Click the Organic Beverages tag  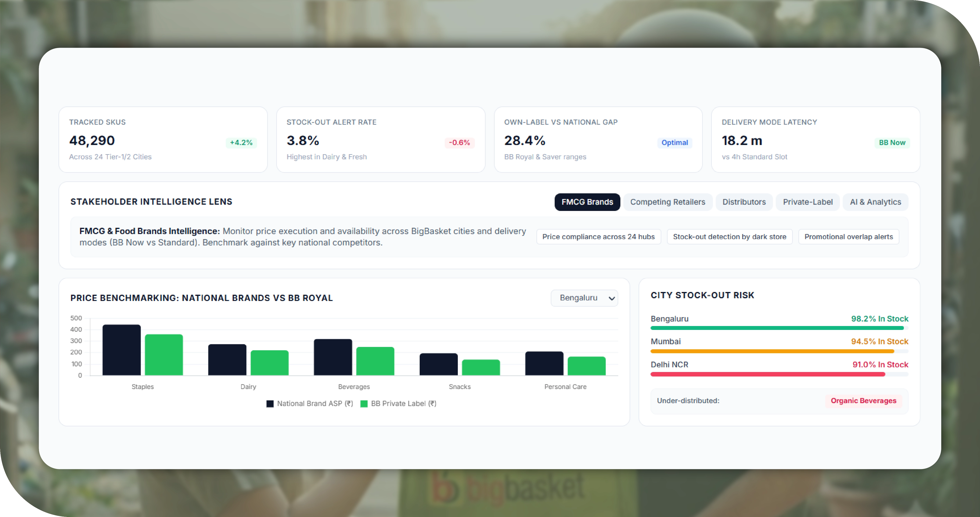tap(863, 401)
